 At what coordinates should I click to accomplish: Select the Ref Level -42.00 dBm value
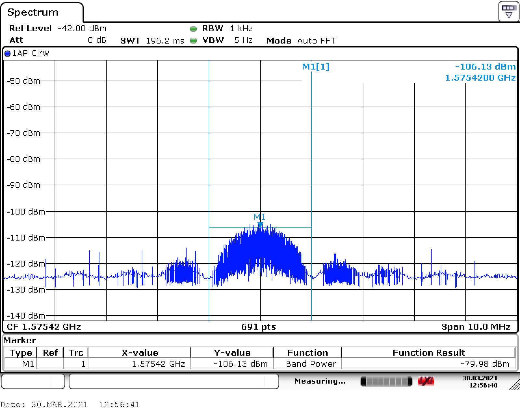[82, 29]
